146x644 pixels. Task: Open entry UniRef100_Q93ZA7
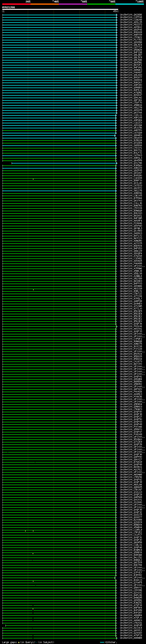(x=131, y=173)
